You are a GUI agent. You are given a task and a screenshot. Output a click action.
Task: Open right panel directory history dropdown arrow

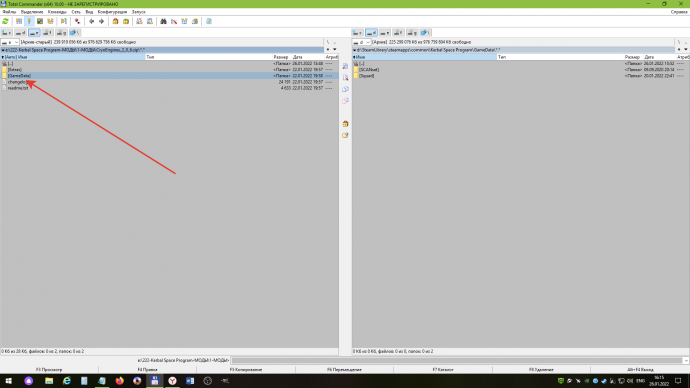point(686,50)
